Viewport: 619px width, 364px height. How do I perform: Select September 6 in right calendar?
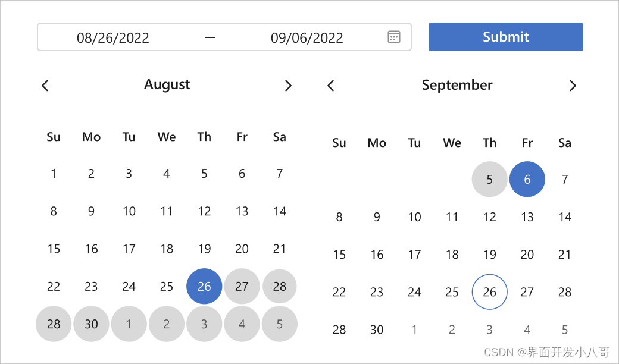point(527,180)
